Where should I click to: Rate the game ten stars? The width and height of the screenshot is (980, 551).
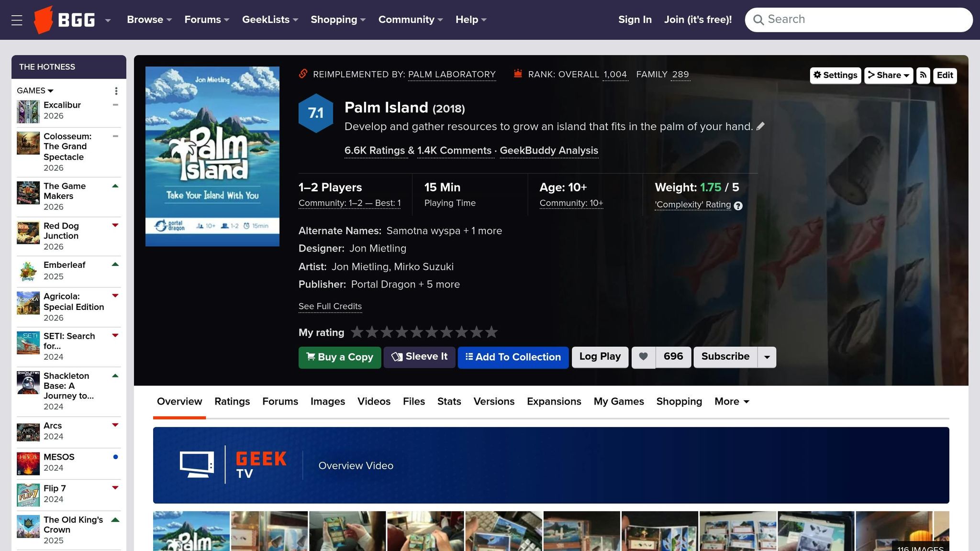tap(491, 332)
